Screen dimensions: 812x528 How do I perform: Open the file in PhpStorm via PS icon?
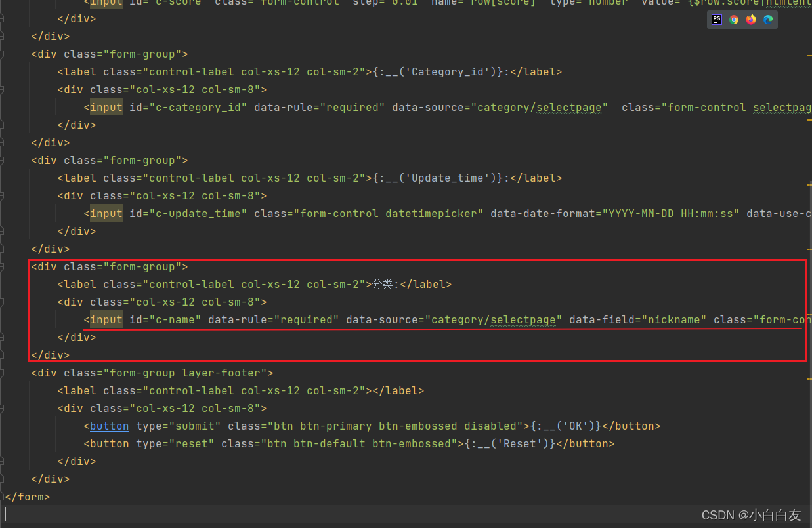pos(716,20)
